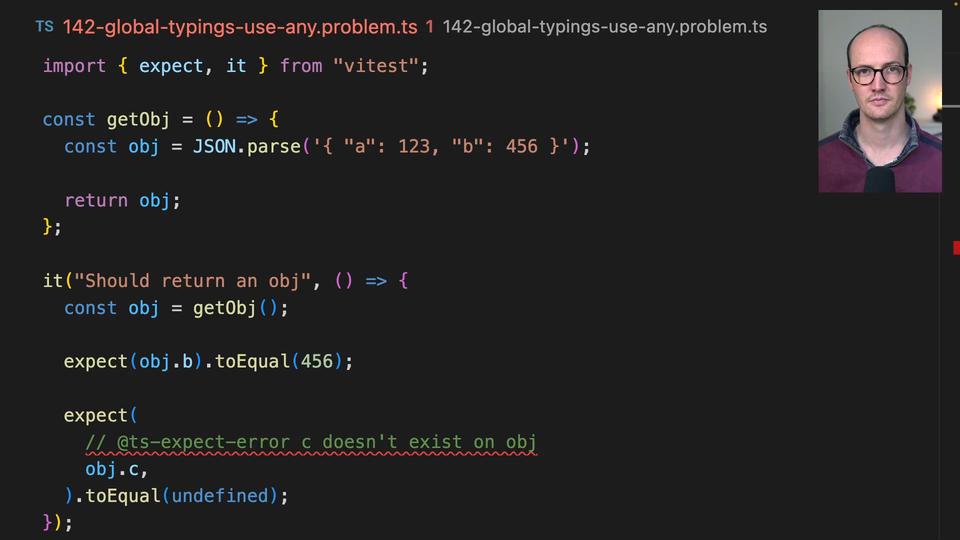
Task: Click the "vitest" module string in the import
Action: 375,66
